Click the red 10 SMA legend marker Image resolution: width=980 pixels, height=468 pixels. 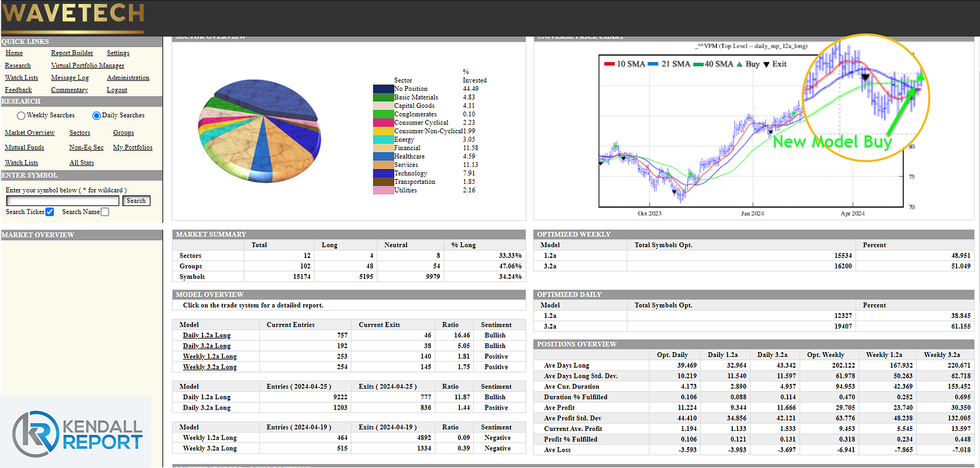coord(609,64)
